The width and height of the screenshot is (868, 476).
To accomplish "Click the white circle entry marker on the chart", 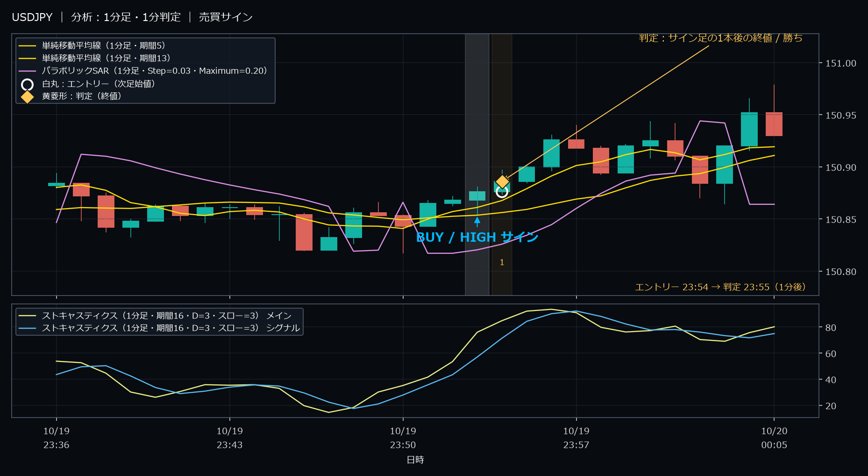I will (502, 191).
